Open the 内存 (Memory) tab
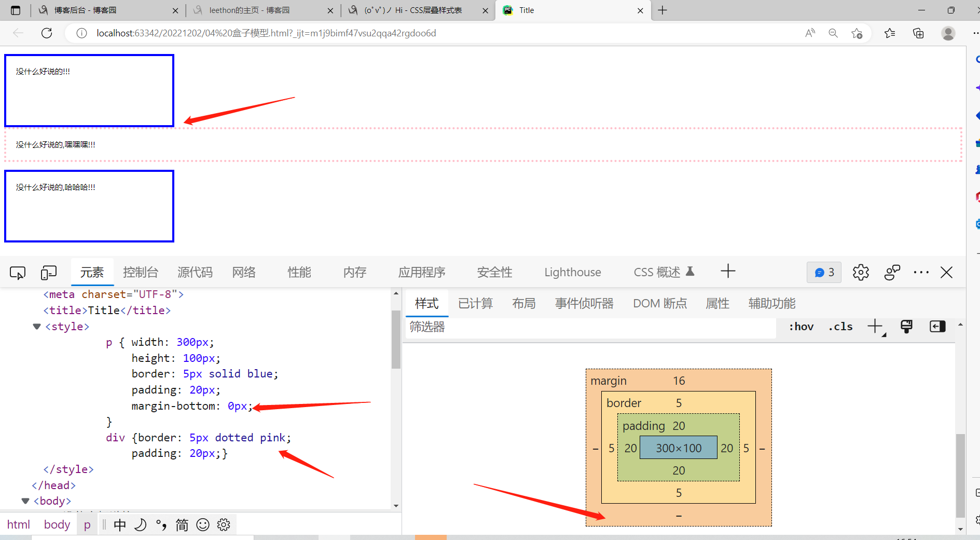980x540 pixels. (355, 273)
